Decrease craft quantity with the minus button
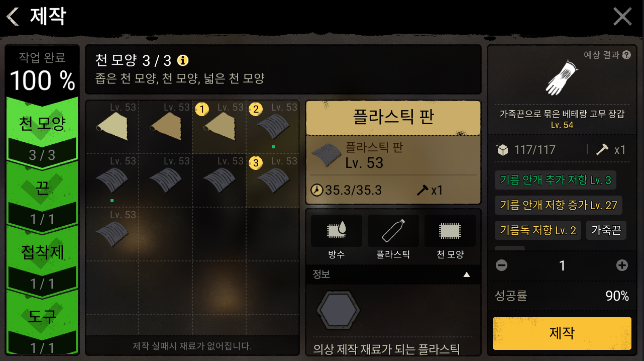 tap(501, 265)
